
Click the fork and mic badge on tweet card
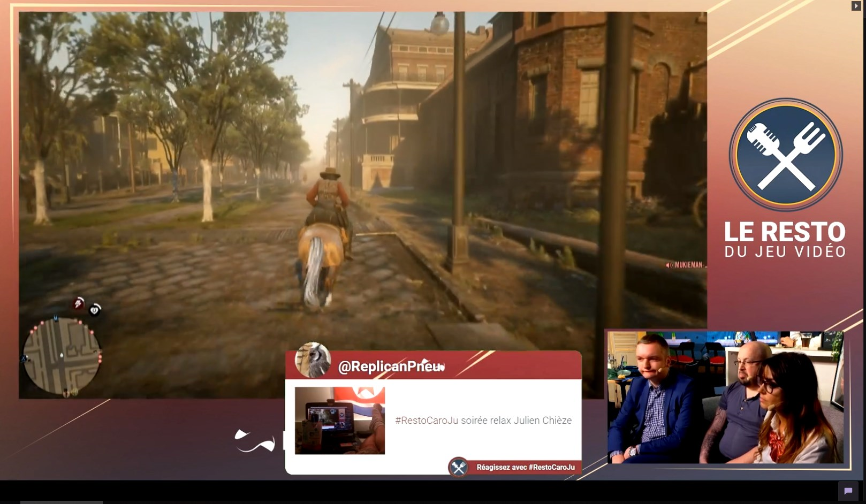point(459,467)
